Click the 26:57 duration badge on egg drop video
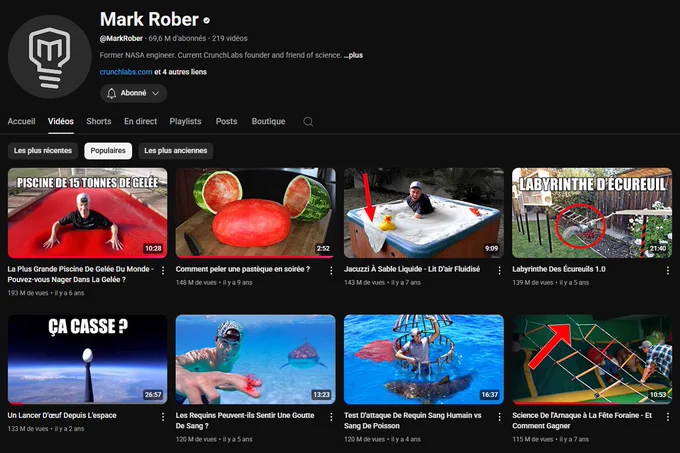680x453 pixels. [x=153, y=394]
